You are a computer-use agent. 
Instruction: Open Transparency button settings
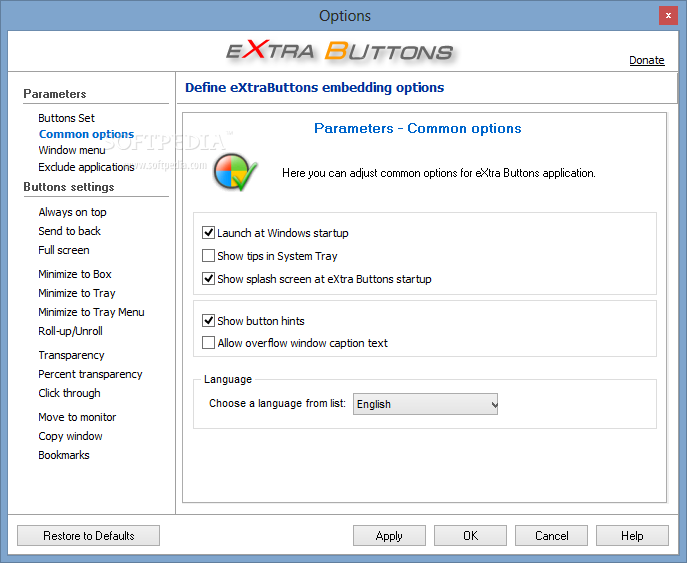pyautogui.click(x=71, y=355)
